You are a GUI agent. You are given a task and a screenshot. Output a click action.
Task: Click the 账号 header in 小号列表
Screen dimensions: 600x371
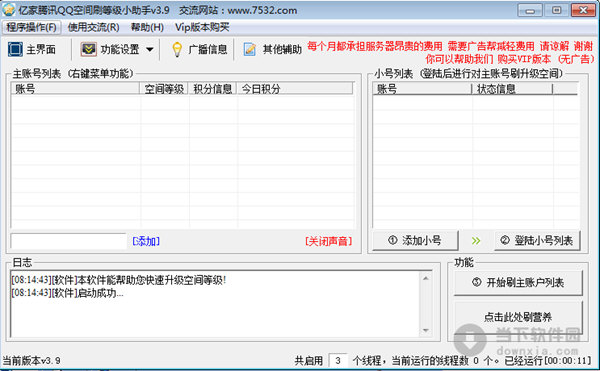coord(422,89)
